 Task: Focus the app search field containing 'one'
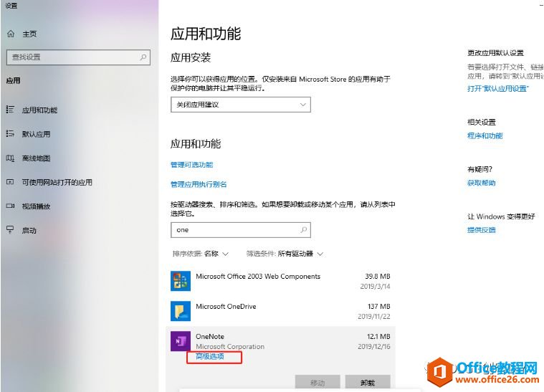click(241, 229)
